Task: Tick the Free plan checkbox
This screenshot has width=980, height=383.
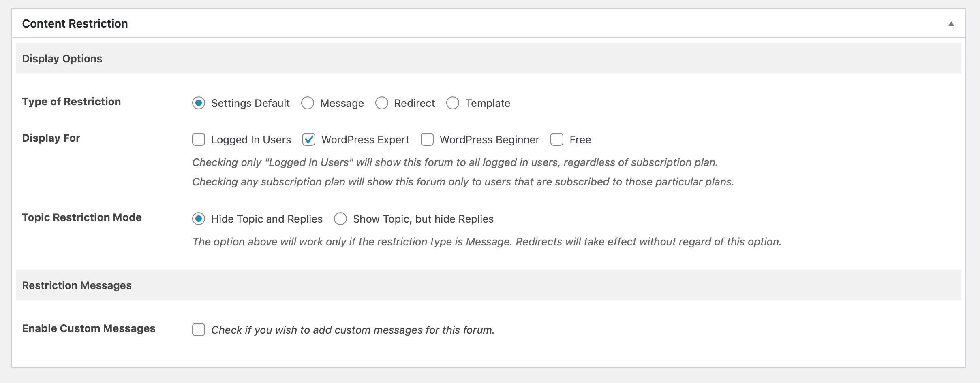Action: 557,140
